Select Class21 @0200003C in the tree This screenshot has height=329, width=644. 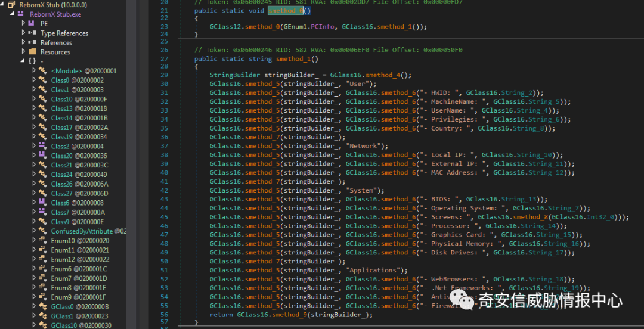(80, 165)
